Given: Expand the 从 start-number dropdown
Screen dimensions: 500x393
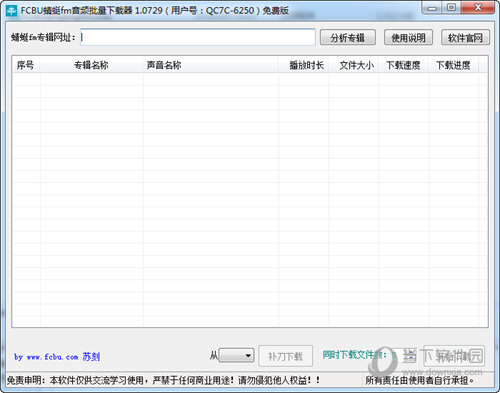Looking at the screenshot, I should (237, 356).
